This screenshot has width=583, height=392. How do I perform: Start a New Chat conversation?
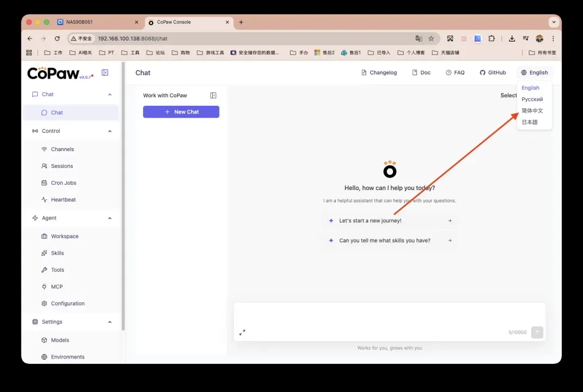pyautogui.click(x=181, y=111)
